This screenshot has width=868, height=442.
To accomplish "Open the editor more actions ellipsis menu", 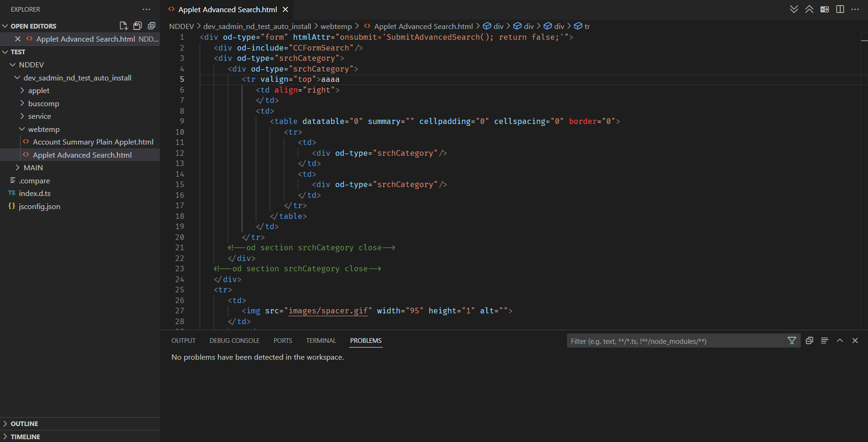I will tap(855, 9).
